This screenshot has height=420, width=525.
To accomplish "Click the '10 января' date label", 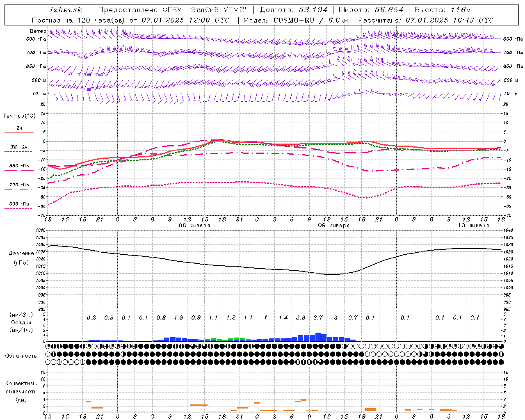I will pyautogui.click(x=473, y=226).
